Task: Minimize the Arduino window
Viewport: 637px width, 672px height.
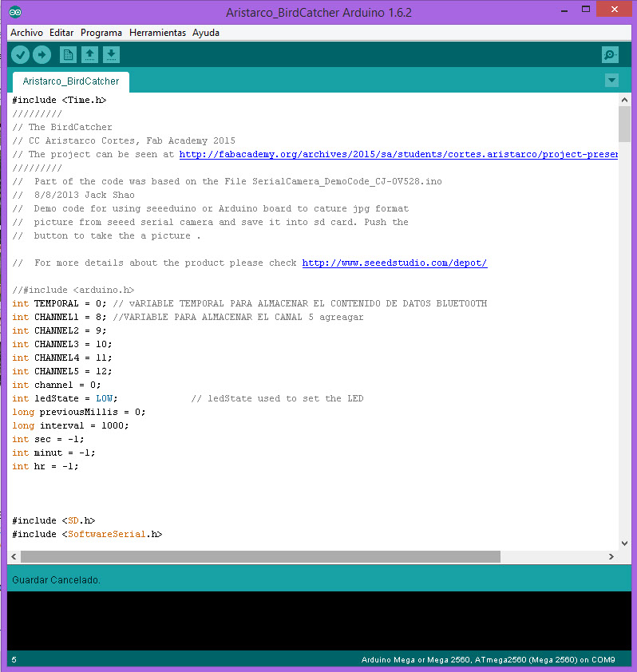Action: point(564,10)
